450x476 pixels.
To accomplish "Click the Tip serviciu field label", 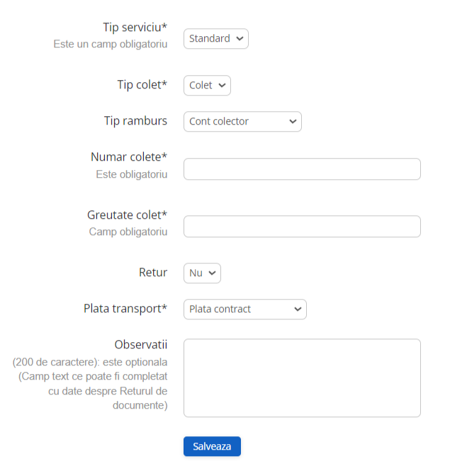I will click(135, 28).
